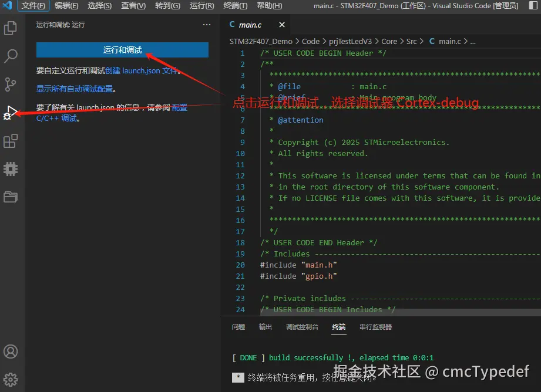Viewport: 541px width, 392px height.
Task: Click the blue 运行和调试 button
Action: point(122,50)
